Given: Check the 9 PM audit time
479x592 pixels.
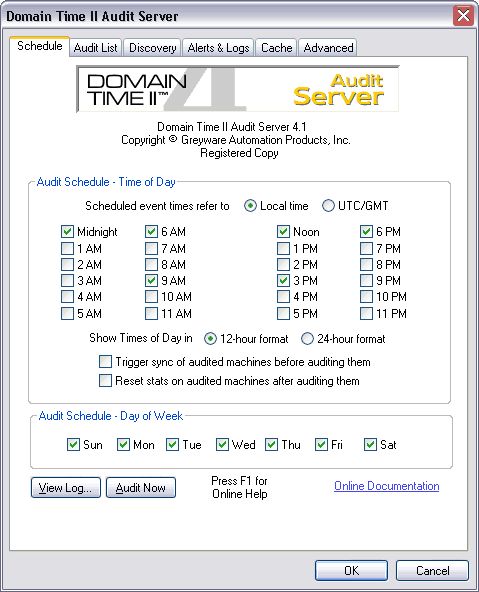Looking at the screenshot, I should (x=366, y=281).
